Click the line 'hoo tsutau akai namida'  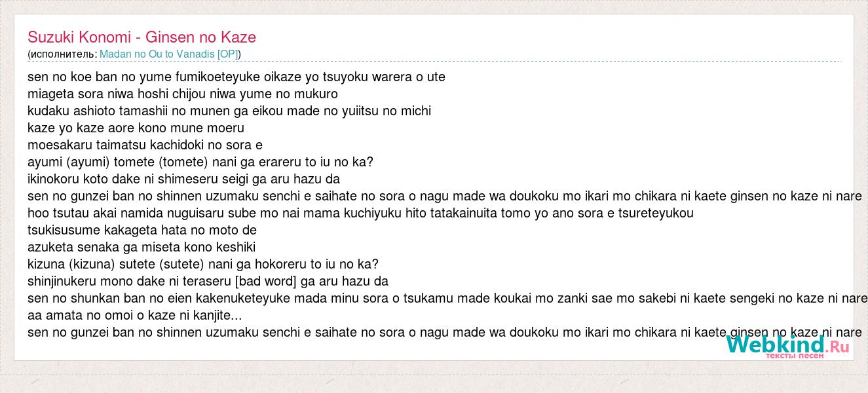click(360, 213)
